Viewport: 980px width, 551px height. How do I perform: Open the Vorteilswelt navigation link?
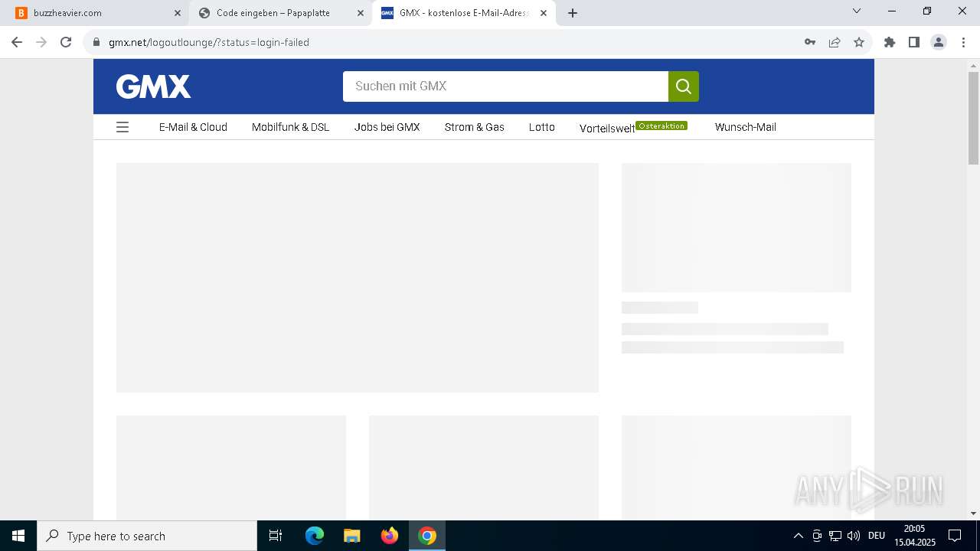(x=607, y=129)
